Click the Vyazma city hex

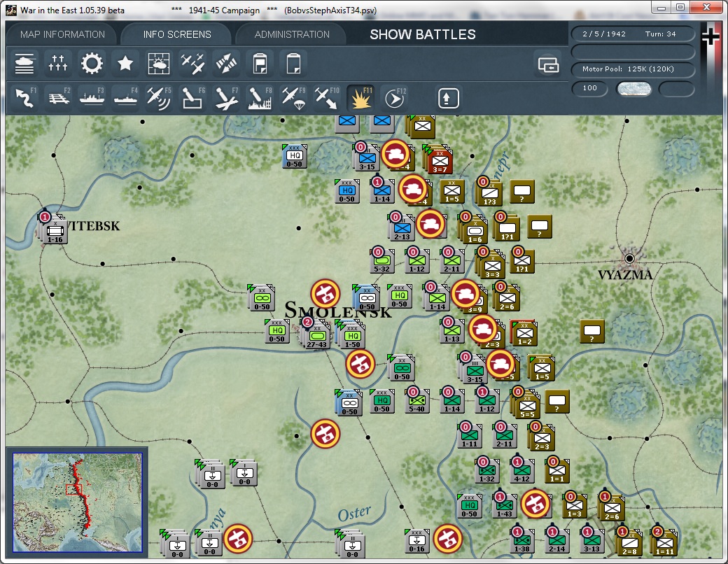629,258
